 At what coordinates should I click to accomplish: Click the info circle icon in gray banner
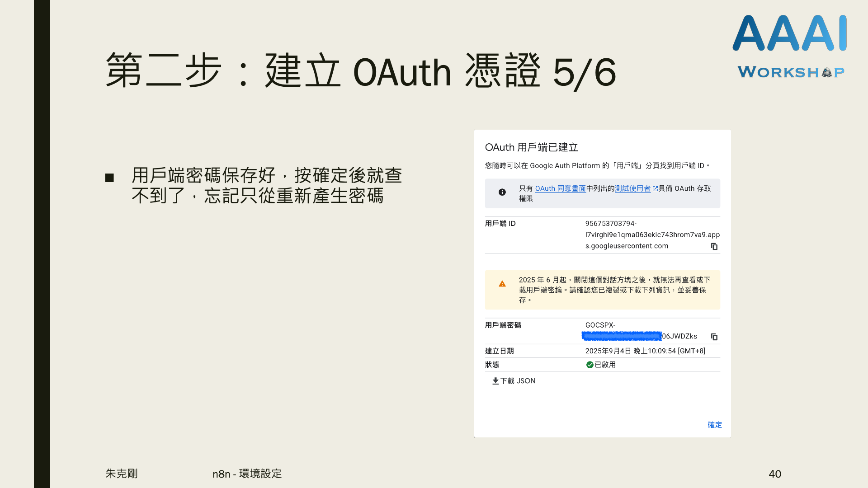tap(502, 192)
